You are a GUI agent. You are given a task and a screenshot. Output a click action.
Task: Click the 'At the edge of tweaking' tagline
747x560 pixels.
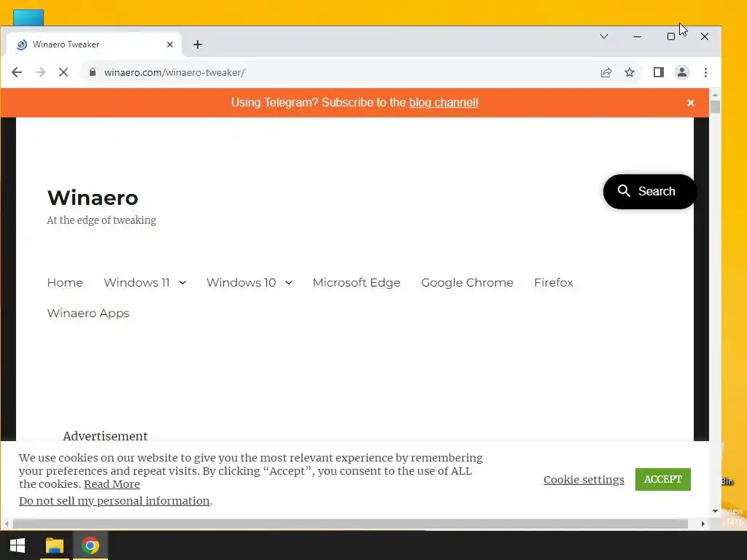101,220
